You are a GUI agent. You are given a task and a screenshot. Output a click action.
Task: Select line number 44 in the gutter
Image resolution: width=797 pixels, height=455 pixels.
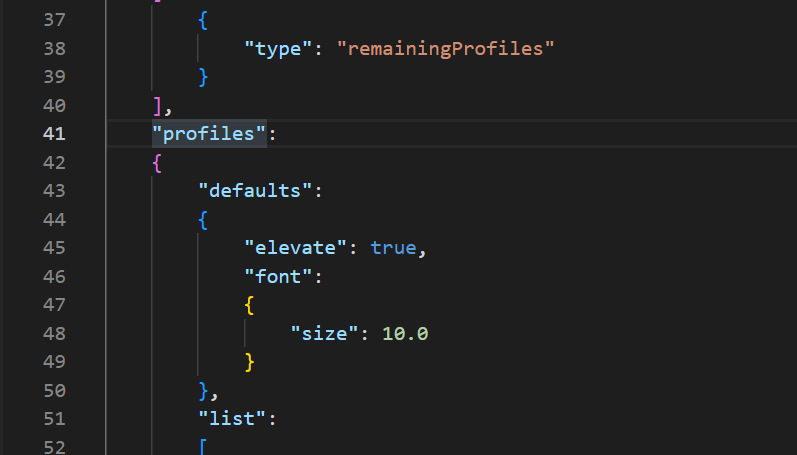tap(54, 220)
